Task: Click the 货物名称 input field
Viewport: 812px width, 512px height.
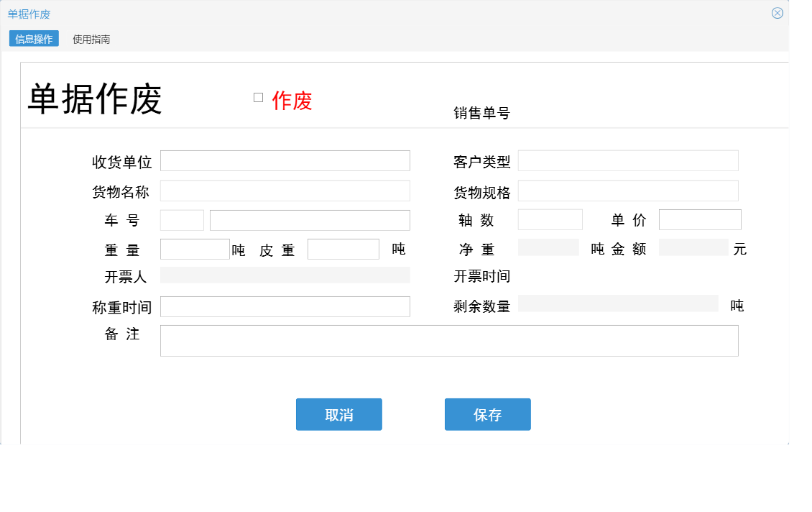Action: pos(285,190)
